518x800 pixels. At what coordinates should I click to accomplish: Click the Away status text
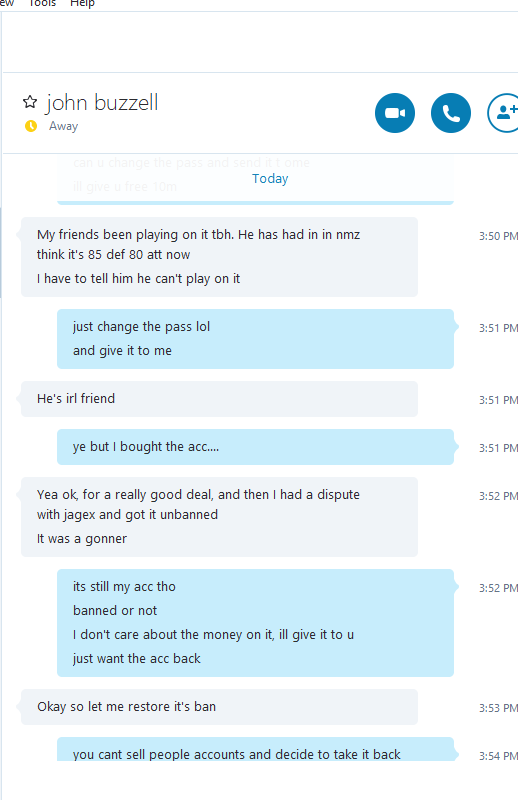[x=63, y=126]
